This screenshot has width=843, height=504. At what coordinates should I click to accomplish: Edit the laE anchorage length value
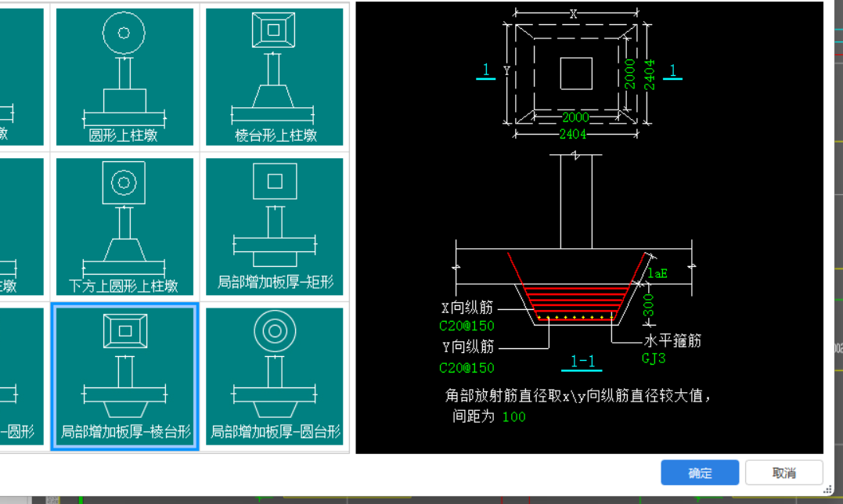click(x=657, y=273)
